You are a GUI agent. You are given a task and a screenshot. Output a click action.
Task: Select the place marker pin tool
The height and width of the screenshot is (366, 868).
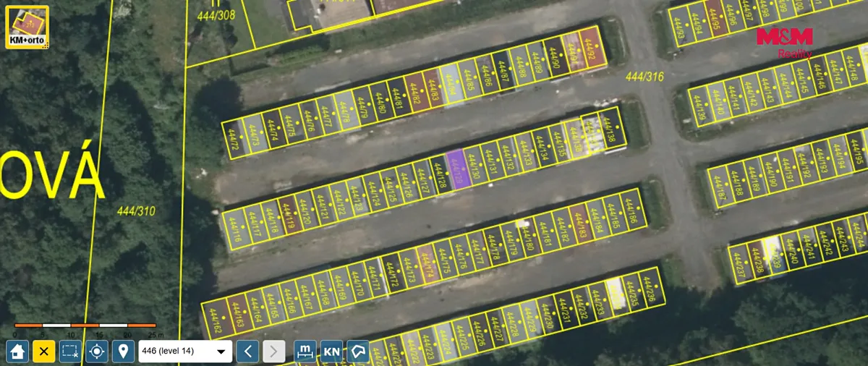click(x=123, y=352)
